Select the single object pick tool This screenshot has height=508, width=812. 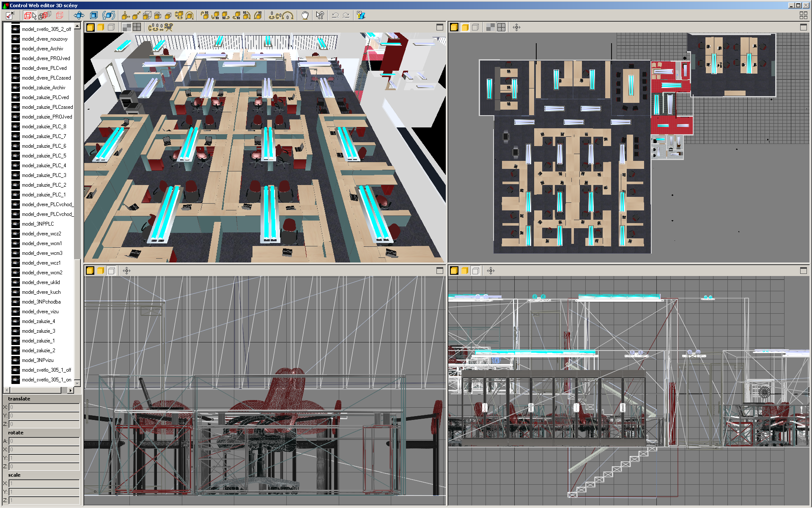[30, 16]
